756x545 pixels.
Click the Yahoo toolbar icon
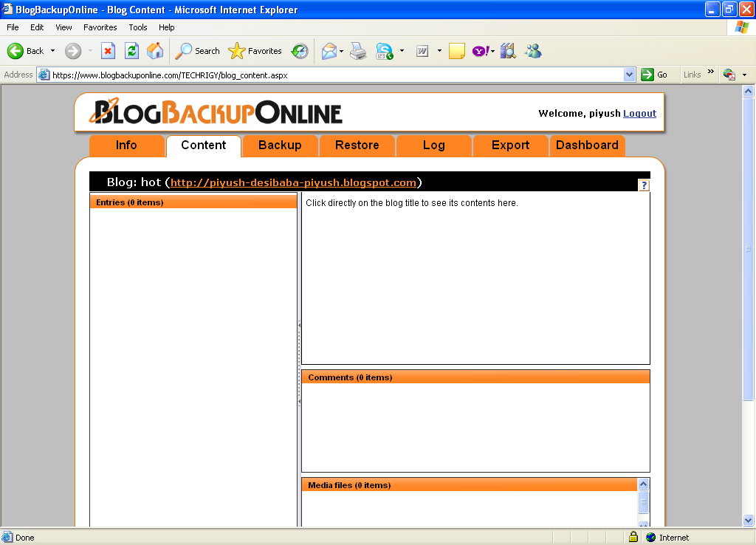point(480,51)
